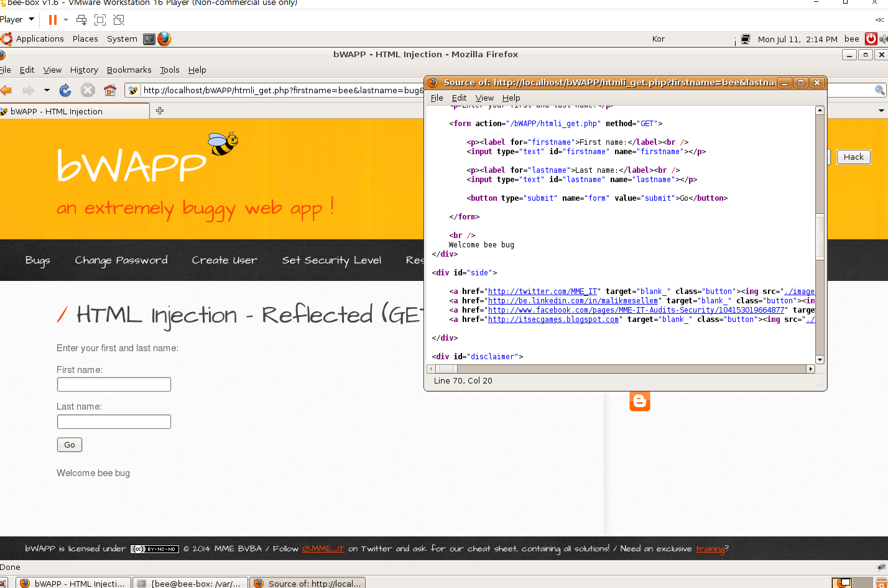Open the list-all-tabs dropdown arrow
888x588 pixels.
[x=881, y=111]
